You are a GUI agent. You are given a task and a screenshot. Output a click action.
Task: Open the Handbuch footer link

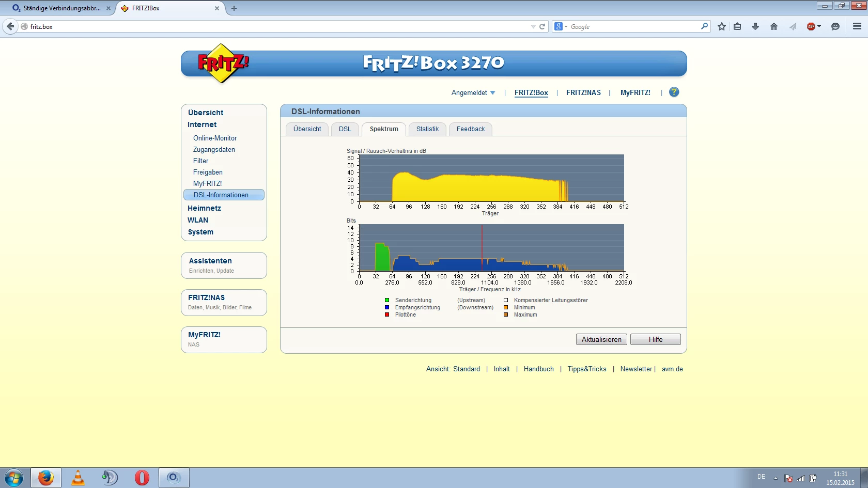click(x=539, y=369)
